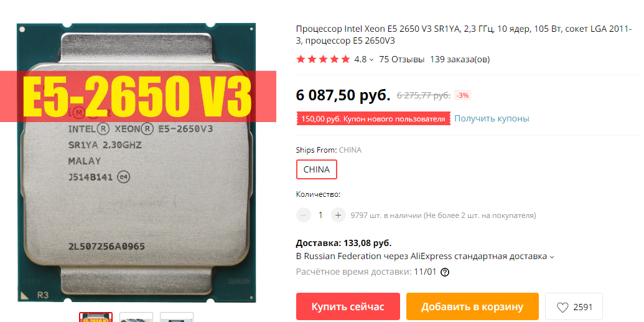644x322 pixels.
Task: Select the second product thumbnail
Action: [136, 318]
